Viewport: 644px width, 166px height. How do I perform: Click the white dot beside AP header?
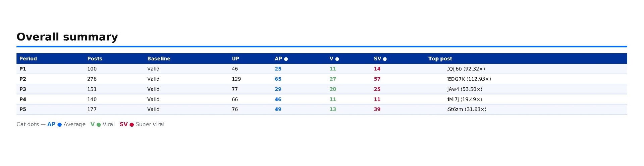pos(286,59)
